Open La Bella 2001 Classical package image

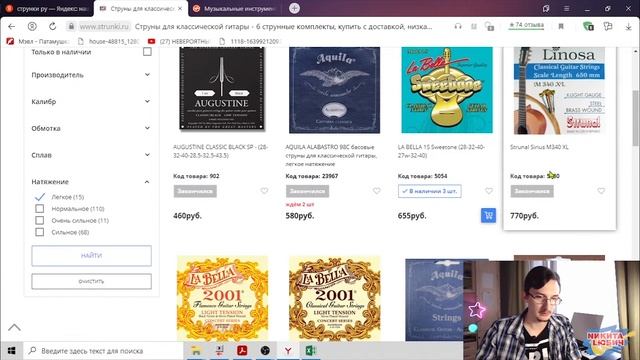(334, 298)
